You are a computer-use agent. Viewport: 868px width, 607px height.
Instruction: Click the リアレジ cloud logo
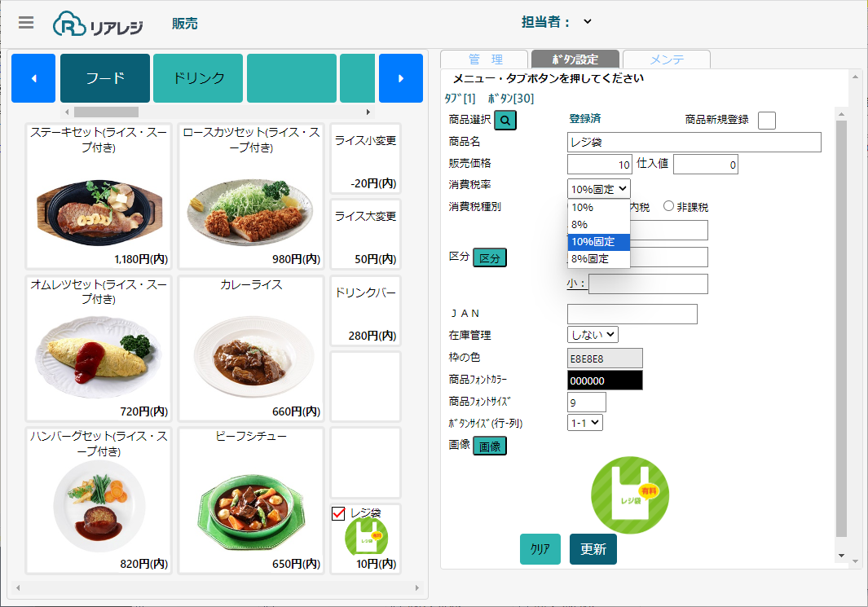[x=99, y=24]
